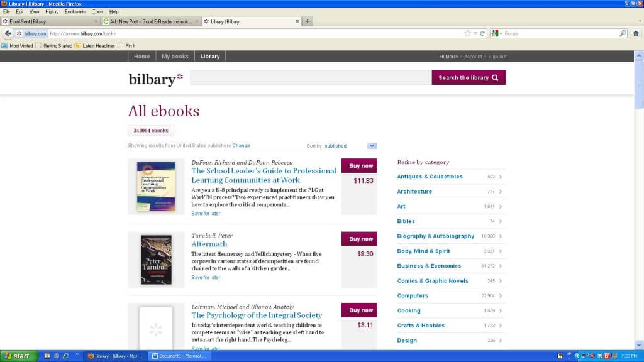The image size is (644, 362).
Task: Open the Aftermath book cover thumbnail
Action: click(x=156, y=260)
